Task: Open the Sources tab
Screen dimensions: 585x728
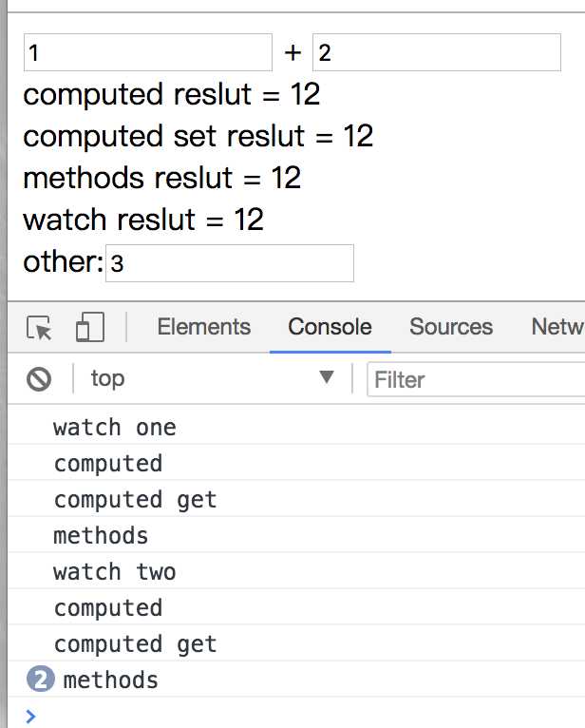Action: point(451,326)
